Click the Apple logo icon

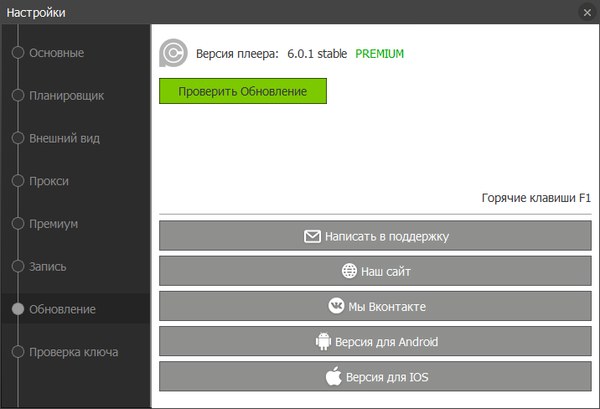[x=333, y=377]
